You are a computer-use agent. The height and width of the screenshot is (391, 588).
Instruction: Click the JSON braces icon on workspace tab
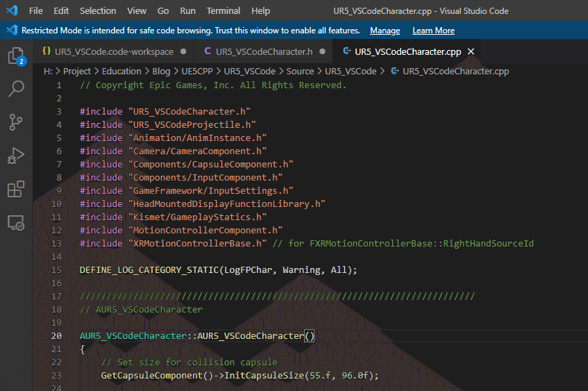pos(47,51)
